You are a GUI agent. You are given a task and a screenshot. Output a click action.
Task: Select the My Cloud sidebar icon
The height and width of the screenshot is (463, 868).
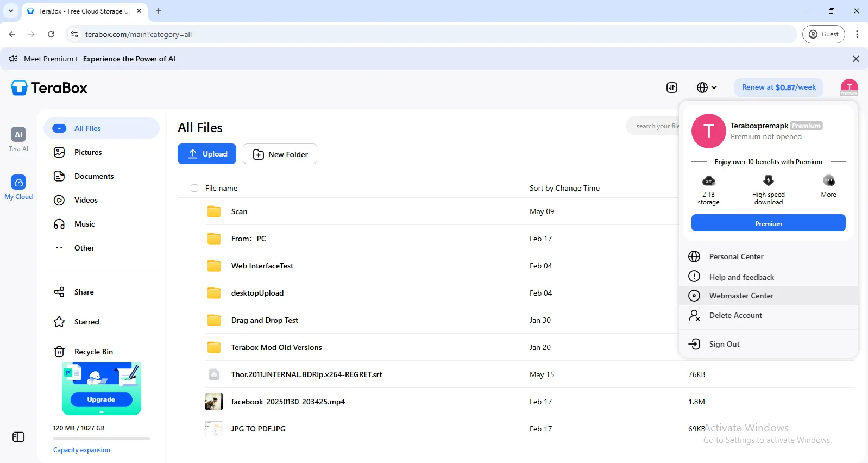coord(18,182)
